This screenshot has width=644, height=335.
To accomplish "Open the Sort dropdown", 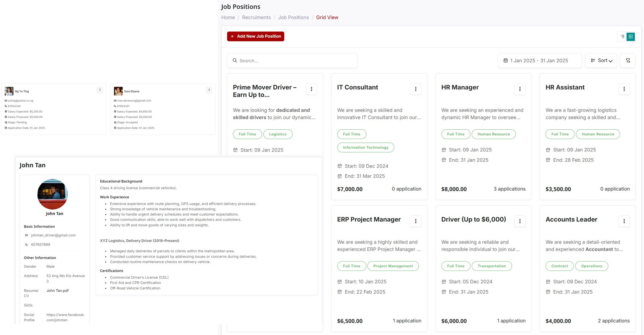I will tap(601, 61).
